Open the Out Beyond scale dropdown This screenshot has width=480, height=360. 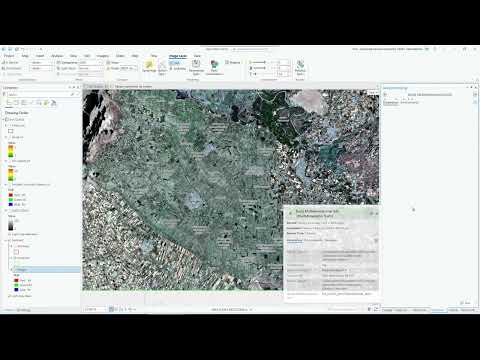click(x=41, y=68)
